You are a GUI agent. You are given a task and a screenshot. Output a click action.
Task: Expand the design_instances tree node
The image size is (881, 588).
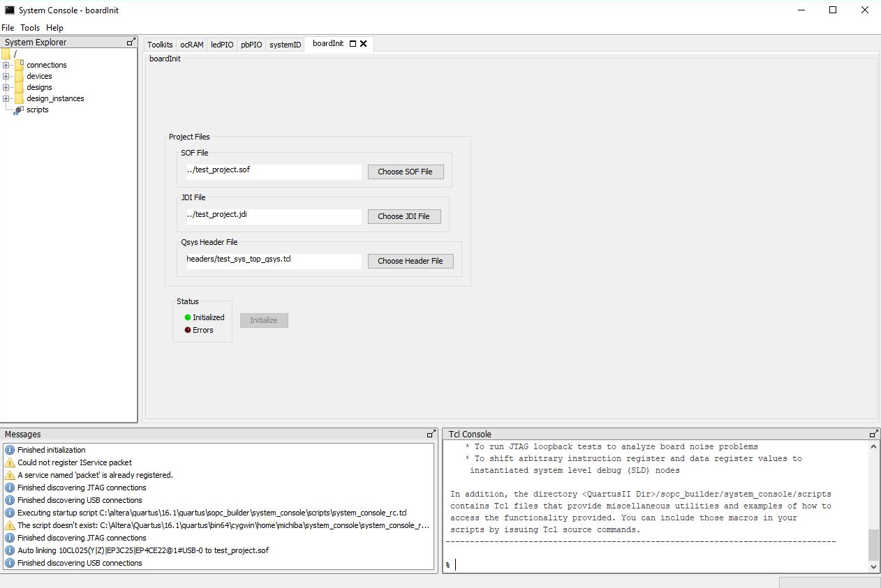point(7,98)
